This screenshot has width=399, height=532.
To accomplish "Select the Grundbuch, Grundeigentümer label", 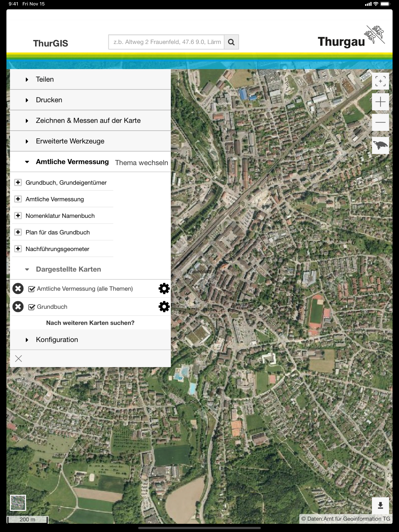I will pyautogui.click(x=66, y=182).
